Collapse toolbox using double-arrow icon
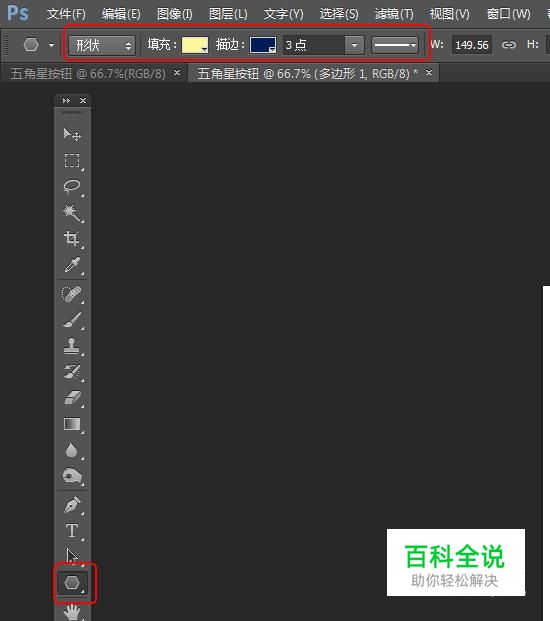550x621 pixels. pyautogui.click(x=66, y=101)
